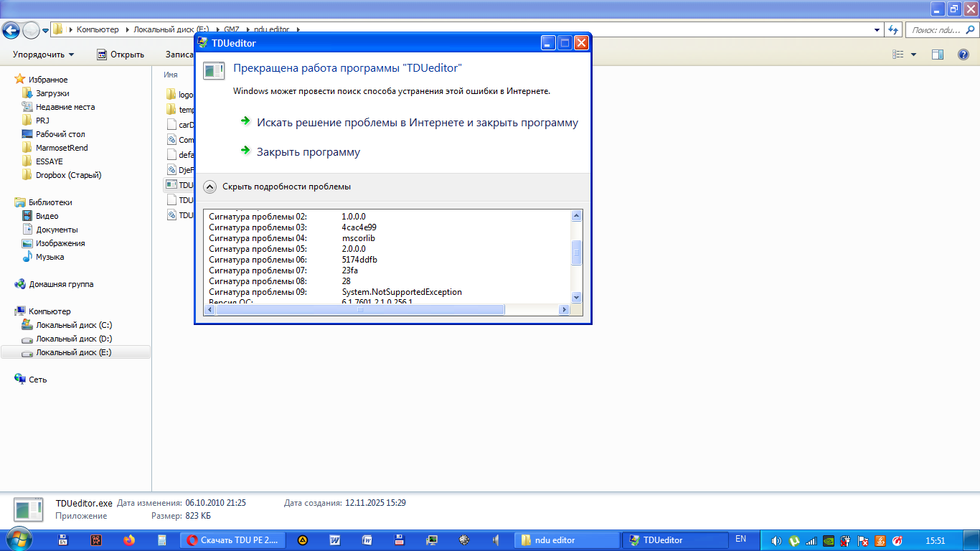The height and width of the screenshot is (551, 980).
Task: Open 'Загрузки' in Favorites
Action: [52, 93]
